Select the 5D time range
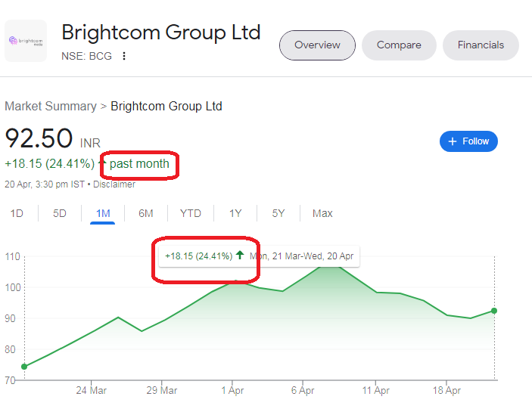The width and height of the screenshot is (532, 409). pyautogui.click(x=60, y=213)
